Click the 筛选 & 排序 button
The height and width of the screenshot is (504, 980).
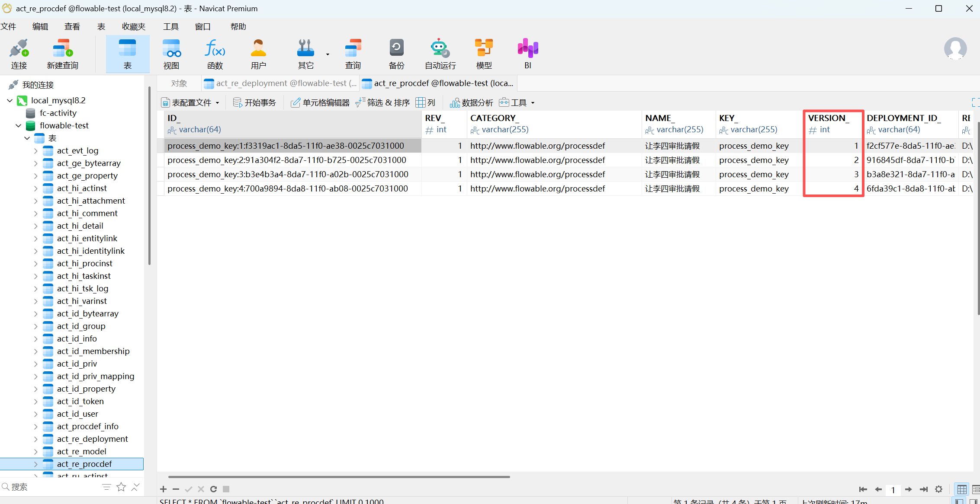[382, 103]
